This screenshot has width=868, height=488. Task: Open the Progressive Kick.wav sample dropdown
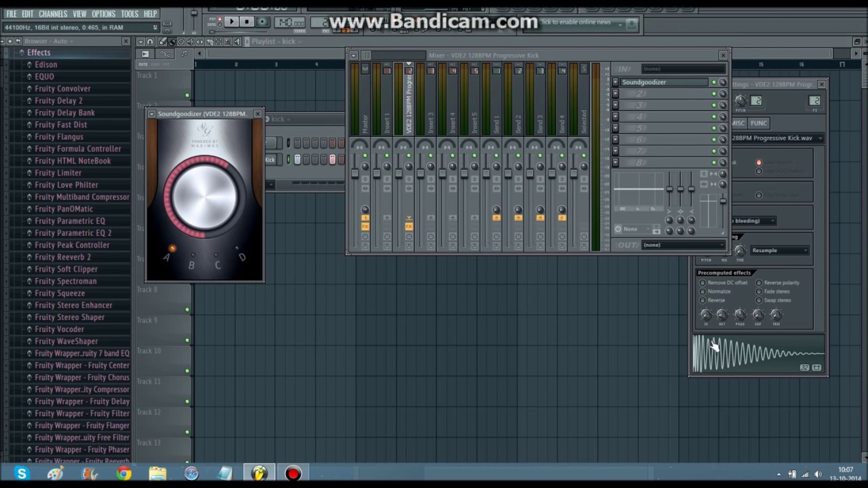tap(777, 138)
